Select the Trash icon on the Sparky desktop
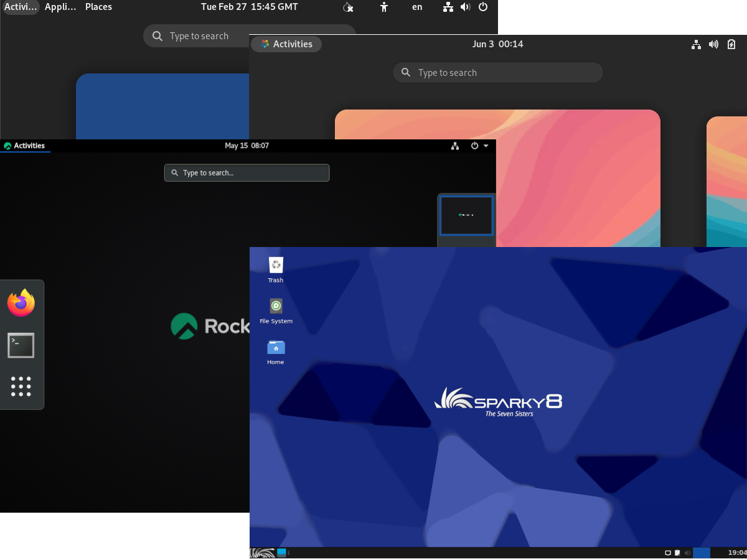The width and height of the screenshot is (747, 560). pyautogui.click(x=276, y=270)
